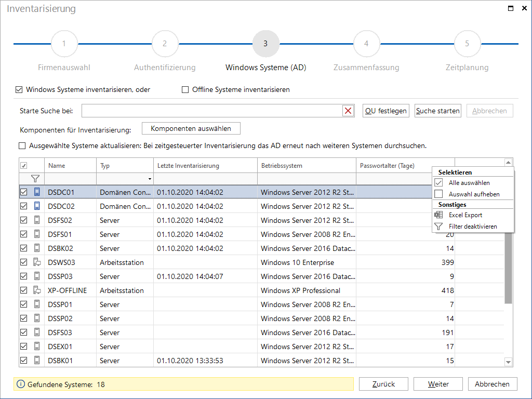Click the server icon in the DSFS02 row
This screenshot has height=399, width=532.
point(37,220)
